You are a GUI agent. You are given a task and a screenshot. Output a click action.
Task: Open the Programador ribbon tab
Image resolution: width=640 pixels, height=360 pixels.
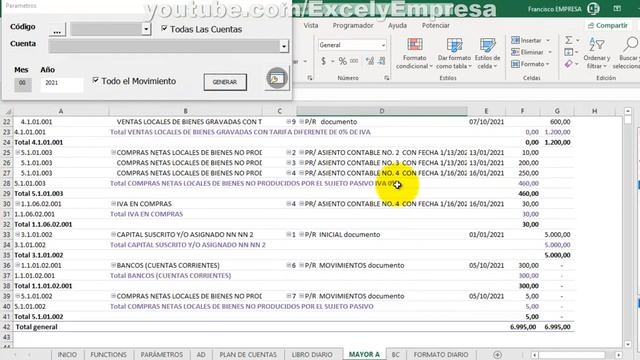tap(353, 25)
